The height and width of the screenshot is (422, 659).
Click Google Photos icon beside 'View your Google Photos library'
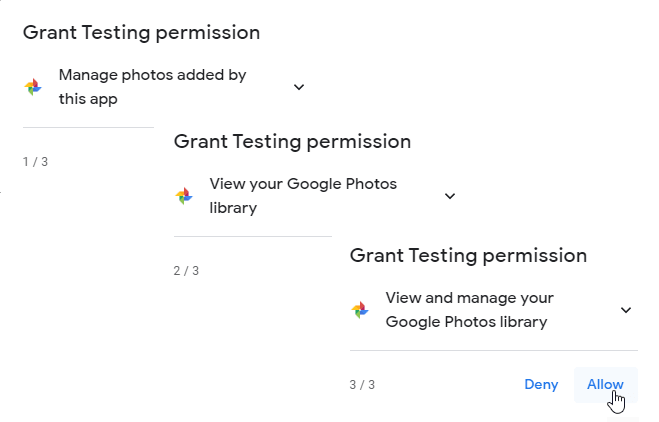click(184, 196)
